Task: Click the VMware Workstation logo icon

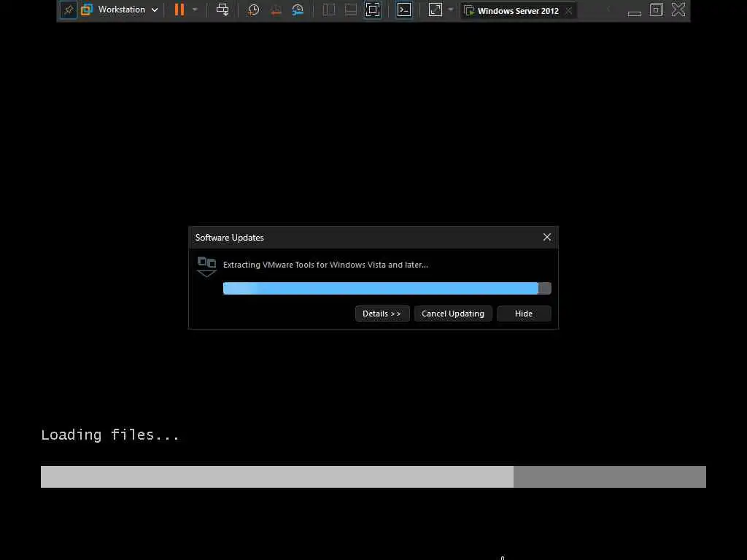Action: coord(86,9)
